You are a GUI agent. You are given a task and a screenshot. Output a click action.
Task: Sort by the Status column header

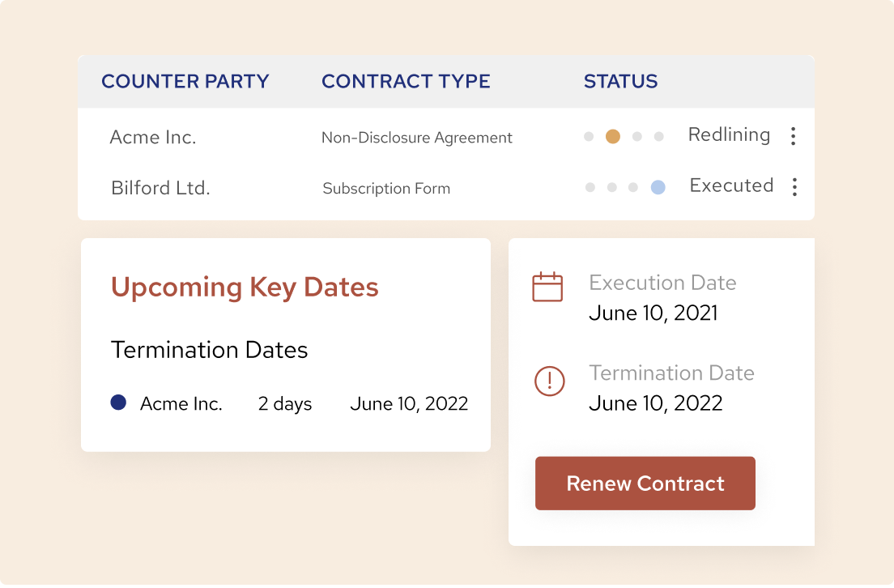tap(620, 81)
